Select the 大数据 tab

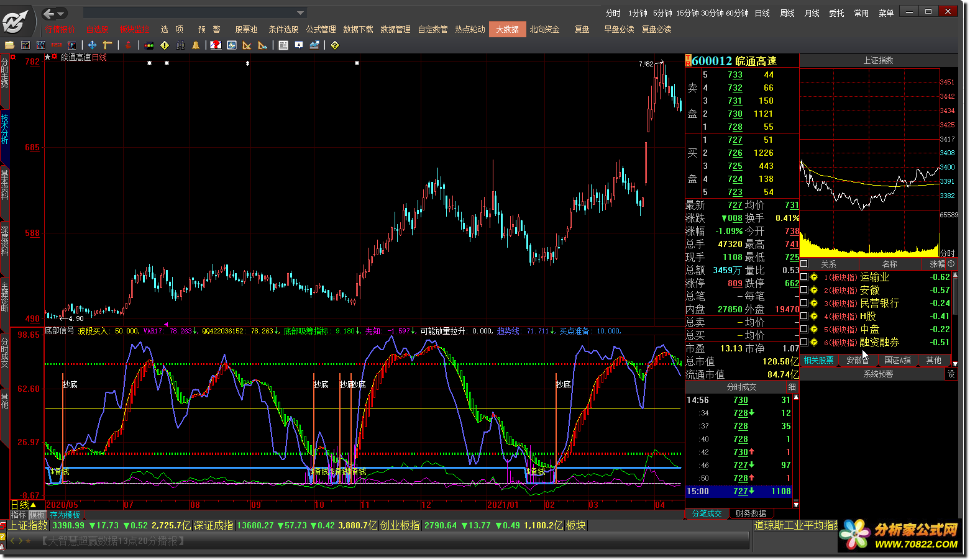click(507, 29)
